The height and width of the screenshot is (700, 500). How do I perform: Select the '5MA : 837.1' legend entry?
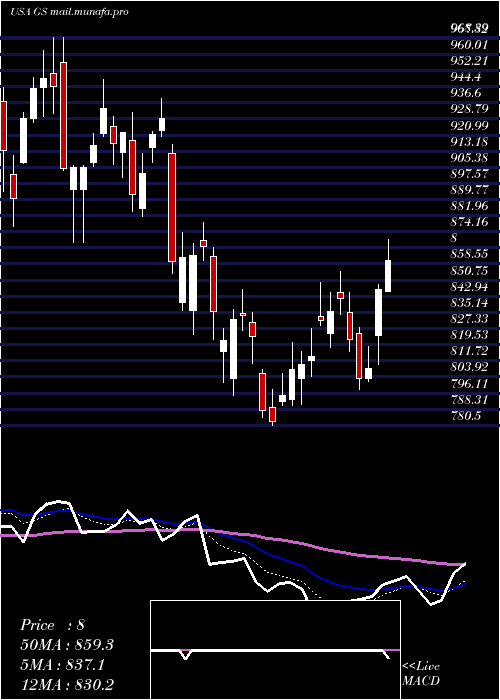click(62, 665)
